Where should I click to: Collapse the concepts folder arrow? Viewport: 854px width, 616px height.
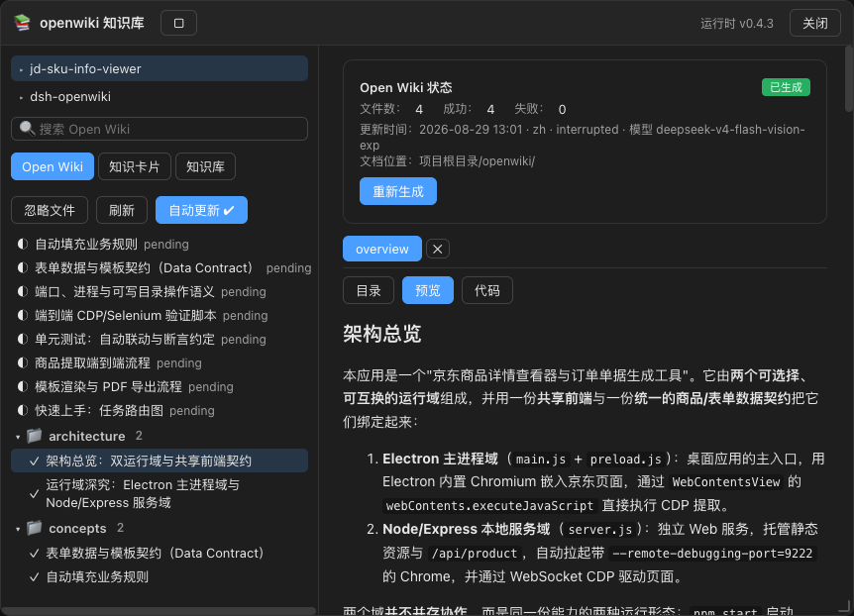[x=18, y=529]
